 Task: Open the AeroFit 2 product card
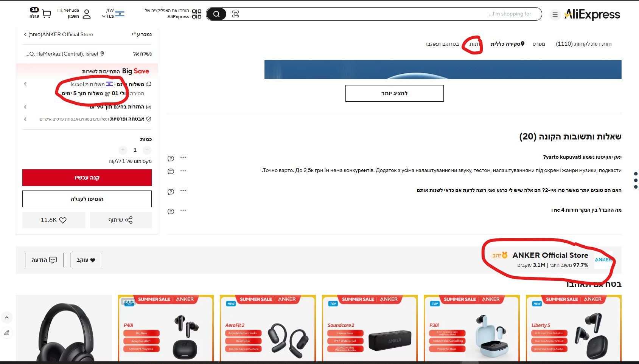click(x=268, y=328)
